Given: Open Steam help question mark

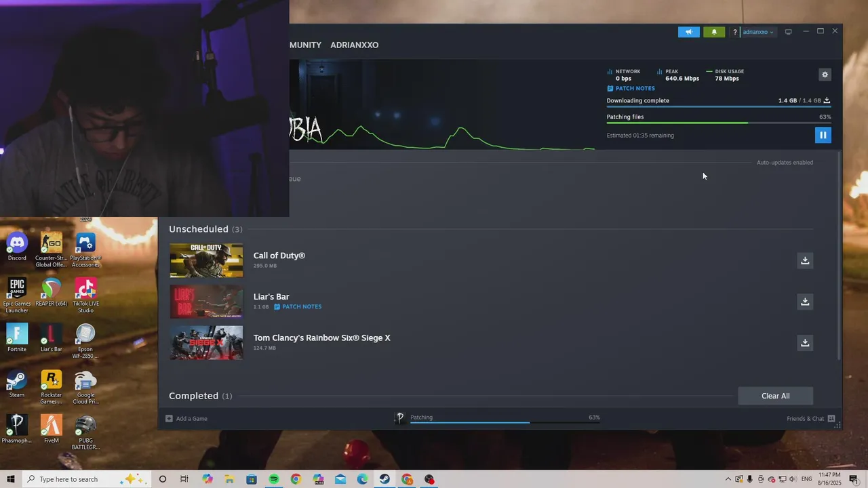Looking at the screenshot, I should (734, 32).
